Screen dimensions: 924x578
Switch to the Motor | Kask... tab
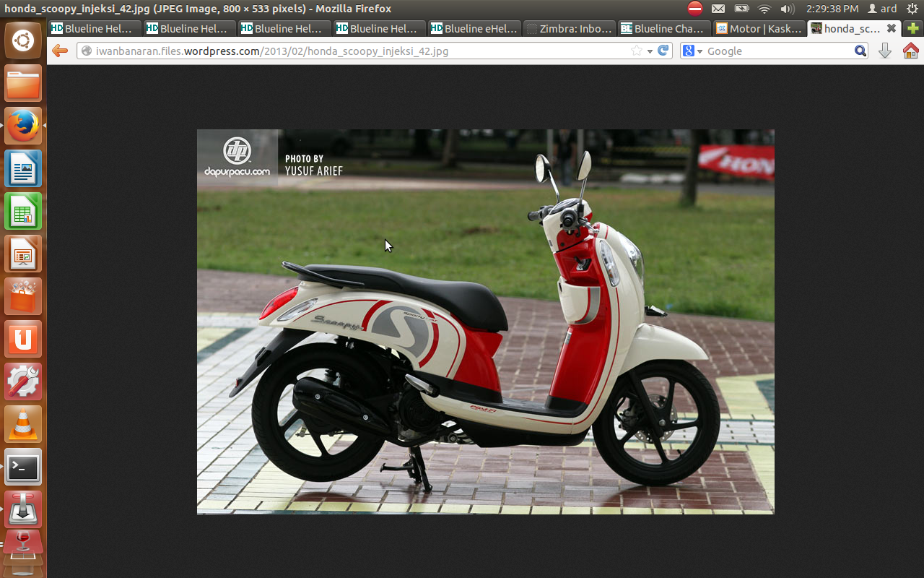(759, 28)
